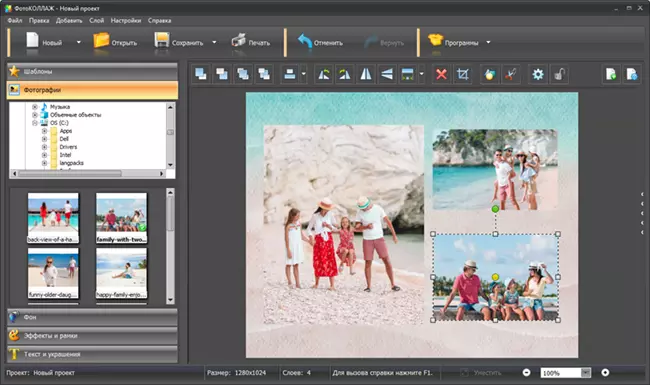This screenshot has height=385, width=650.
Task: Open the Фон panel
Action: [x=92, y=317]
